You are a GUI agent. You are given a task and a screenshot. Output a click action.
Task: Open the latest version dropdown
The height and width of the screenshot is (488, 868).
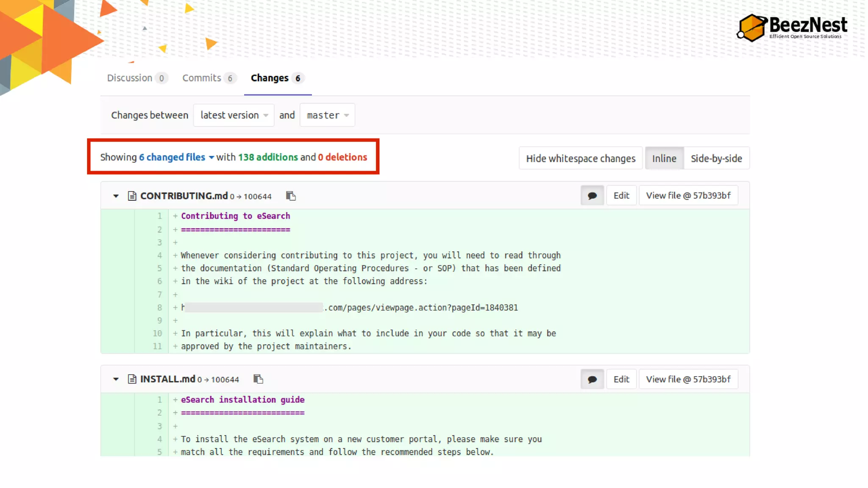(234, 115)
